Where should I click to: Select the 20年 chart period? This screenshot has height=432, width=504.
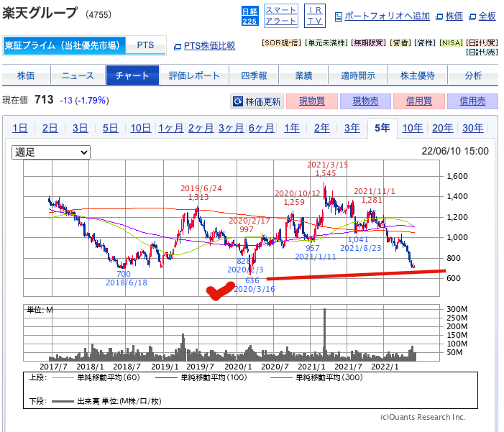pos(443,128)
